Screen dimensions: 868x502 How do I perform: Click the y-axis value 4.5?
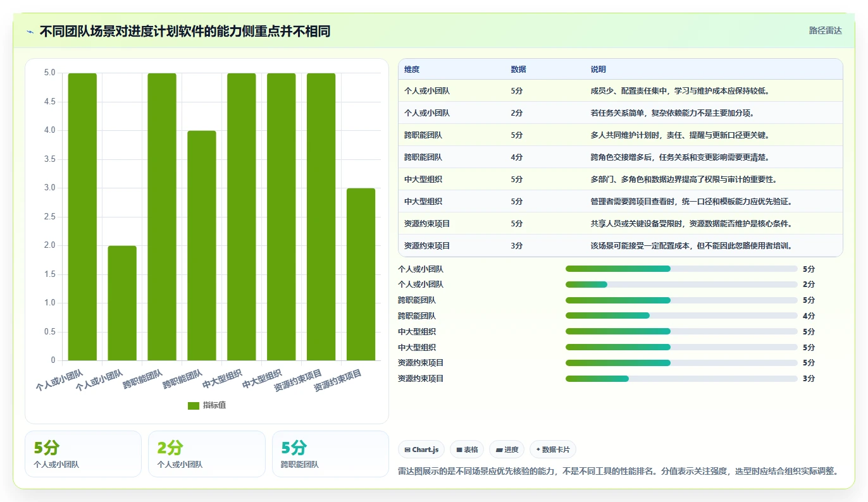pos(49,102)
